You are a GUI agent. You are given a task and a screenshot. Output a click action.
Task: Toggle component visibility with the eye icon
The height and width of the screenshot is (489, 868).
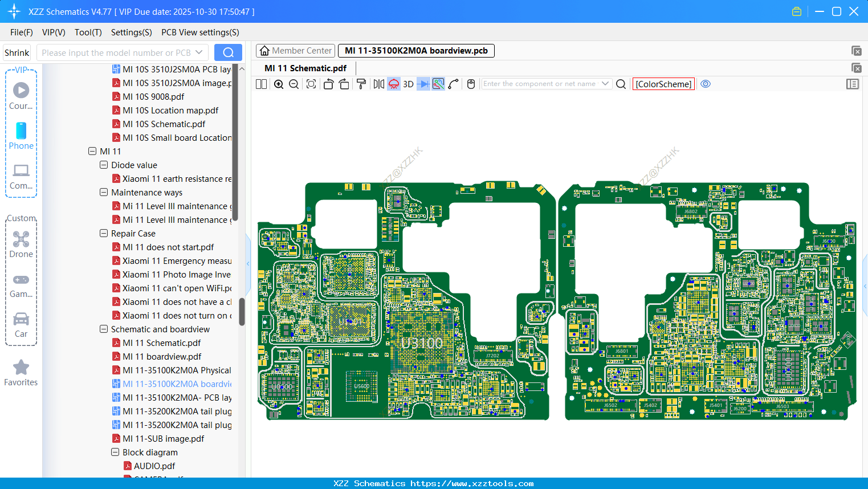point(706,84)
